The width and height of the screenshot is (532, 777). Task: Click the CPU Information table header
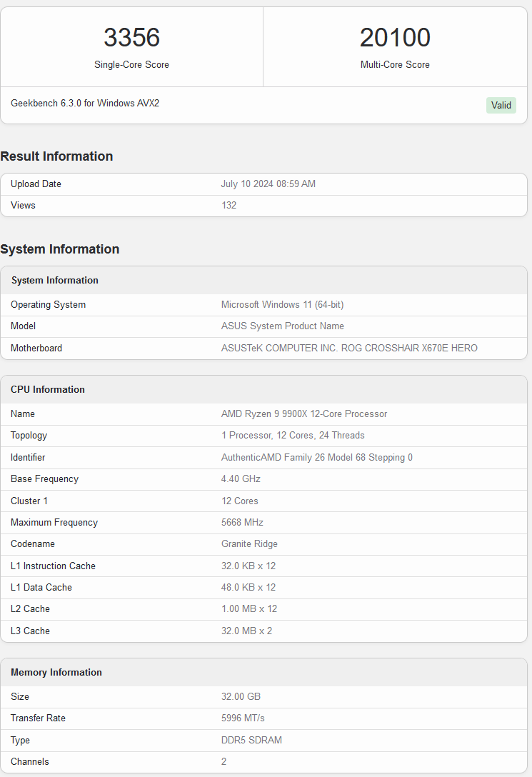tap(48, 389)
